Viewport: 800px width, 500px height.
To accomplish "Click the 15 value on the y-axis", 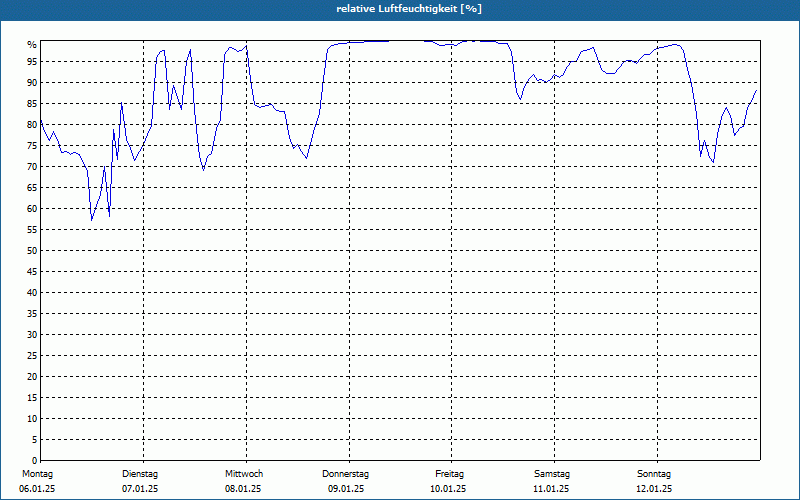I will coord(32,398).
